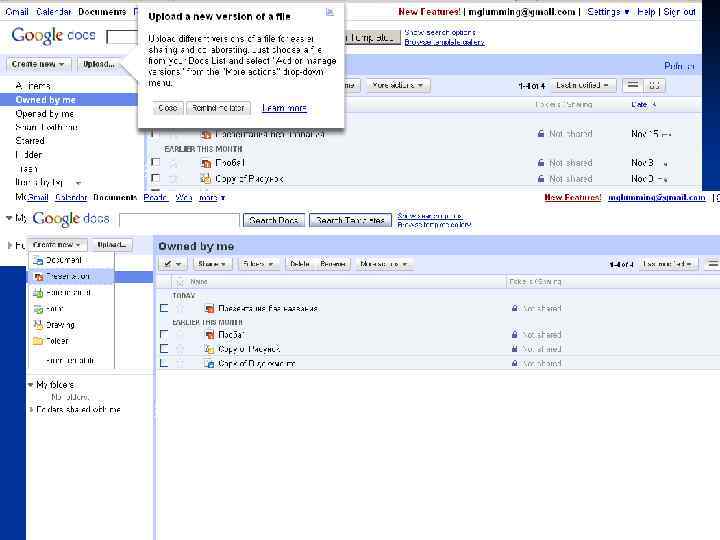Click Upload button in top window

click(98, 64)
